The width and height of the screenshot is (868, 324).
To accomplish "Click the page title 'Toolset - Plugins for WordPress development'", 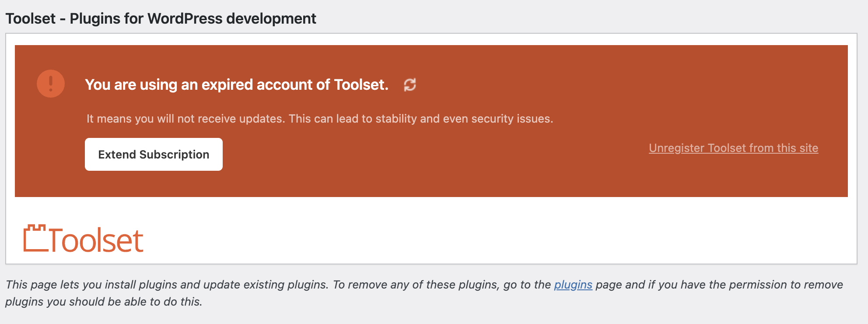I will 161,18.
